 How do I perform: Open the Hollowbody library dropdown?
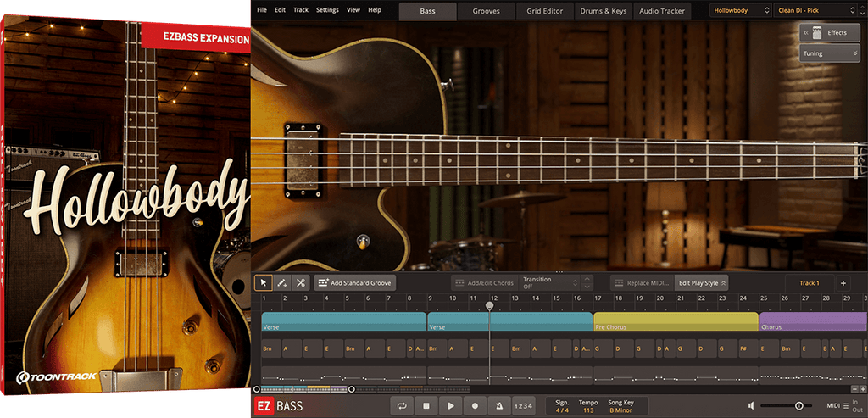(740, 10)
